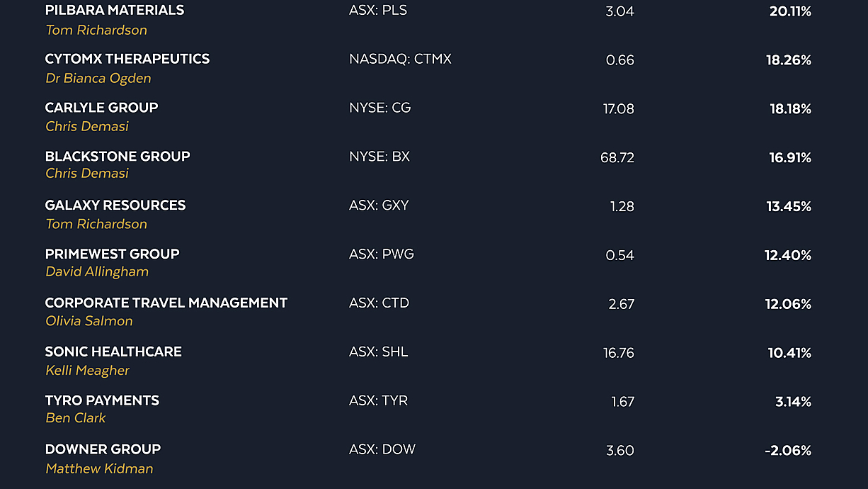Screen dimensions: 868x489
Task: Click Kelli Meagher author link
Action: 88,371
